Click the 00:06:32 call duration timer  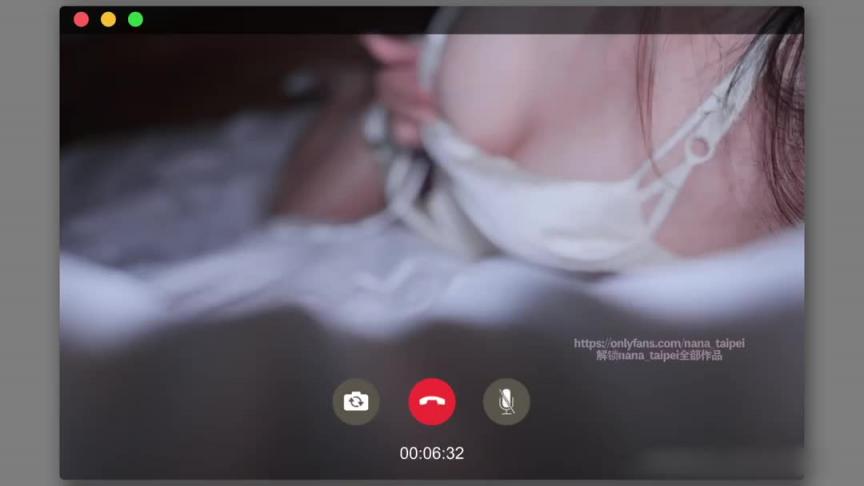[x=432, y=453]
